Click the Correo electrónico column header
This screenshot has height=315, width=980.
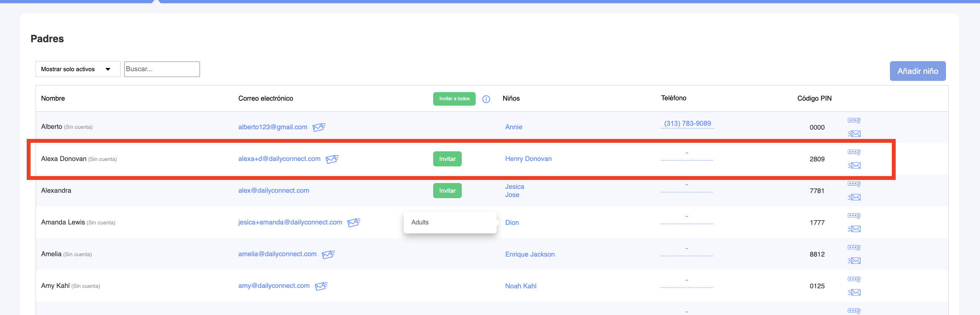pos(266,98)
